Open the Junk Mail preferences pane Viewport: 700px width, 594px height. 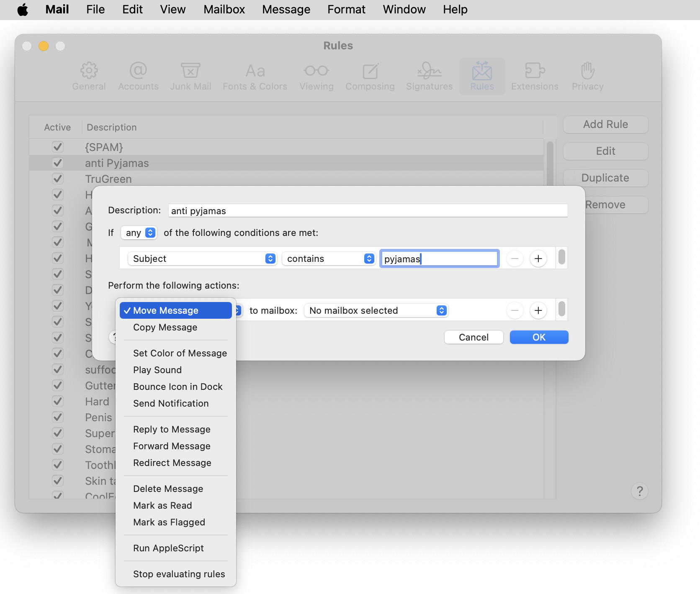(x=190, y=77)
